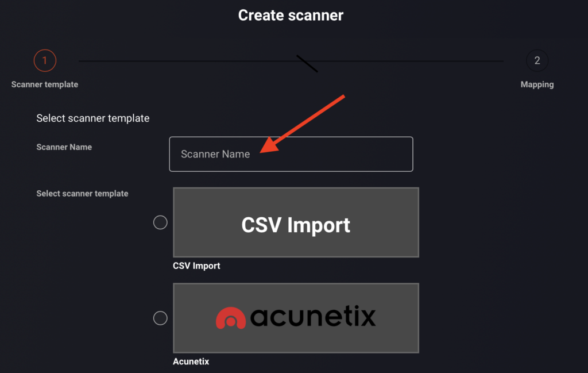Select the Acunetix radio button
This screenshot has width=588, height=373.
(x=160, y=318)
